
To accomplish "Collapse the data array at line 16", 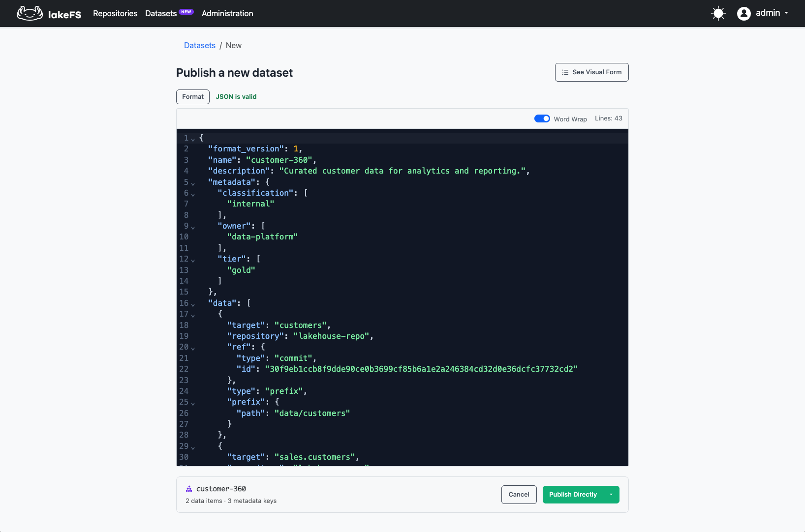I will [x=193, y=304].
